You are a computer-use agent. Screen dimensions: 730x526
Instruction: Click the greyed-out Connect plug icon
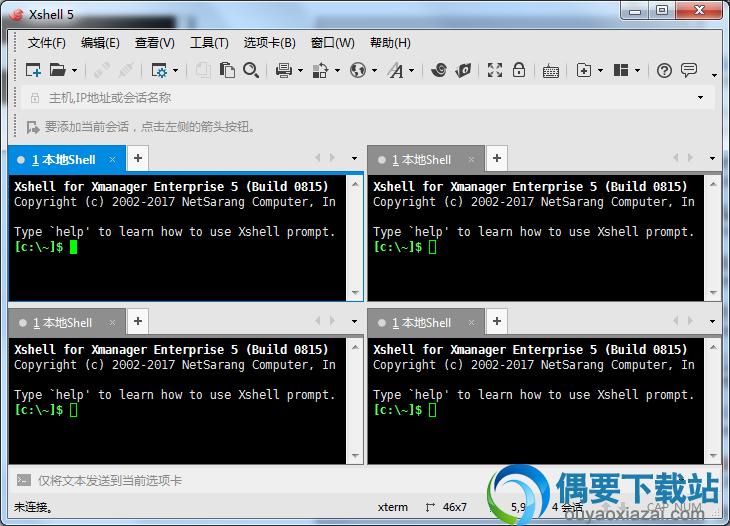[101, 70]
